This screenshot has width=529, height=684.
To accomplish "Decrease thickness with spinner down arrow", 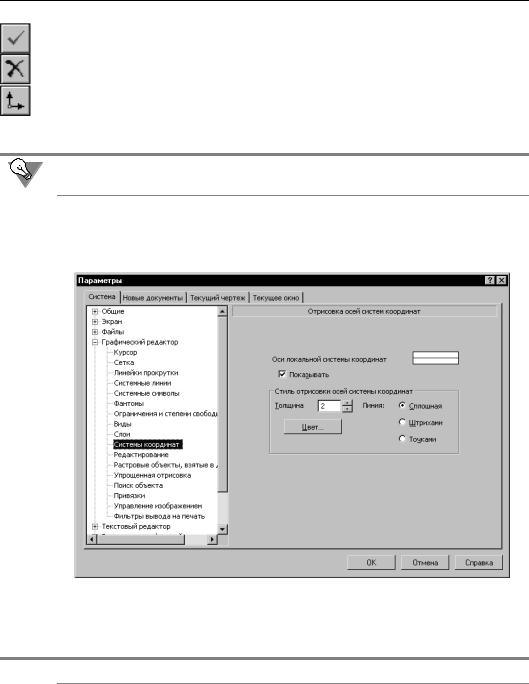I will coord(347,409).
